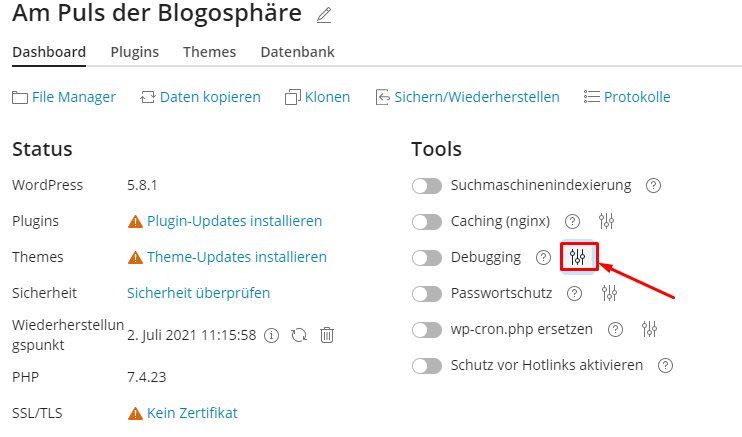Delete restore point with trash icon
The height and width of the screenshot is (437, 742).
tap(327, 335)
